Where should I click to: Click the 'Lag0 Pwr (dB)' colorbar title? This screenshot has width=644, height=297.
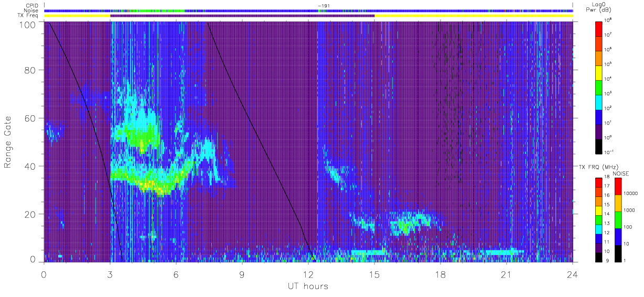598,7
